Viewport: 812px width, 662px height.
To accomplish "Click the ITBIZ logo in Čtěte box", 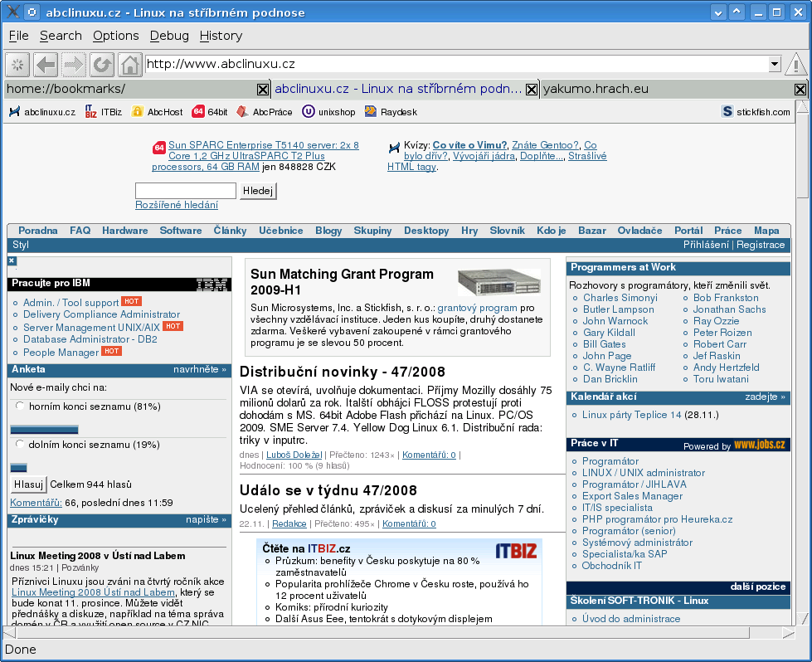I will click(516, 551).
